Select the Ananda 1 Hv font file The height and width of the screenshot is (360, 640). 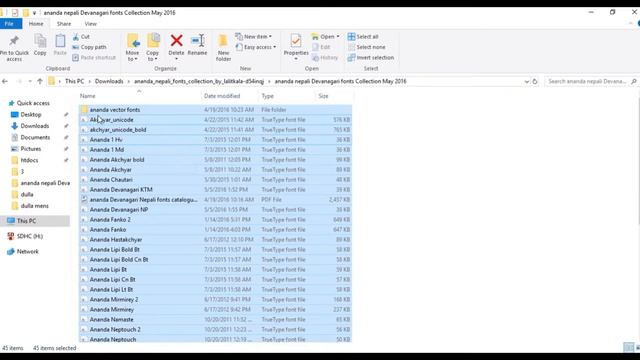coord(216,140)
